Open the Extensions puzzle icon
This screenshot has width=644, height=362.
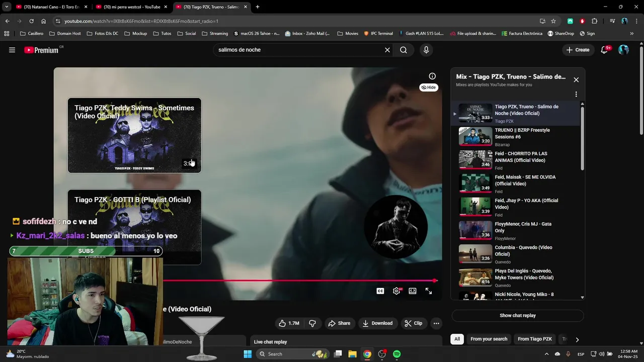click(595, 21)
